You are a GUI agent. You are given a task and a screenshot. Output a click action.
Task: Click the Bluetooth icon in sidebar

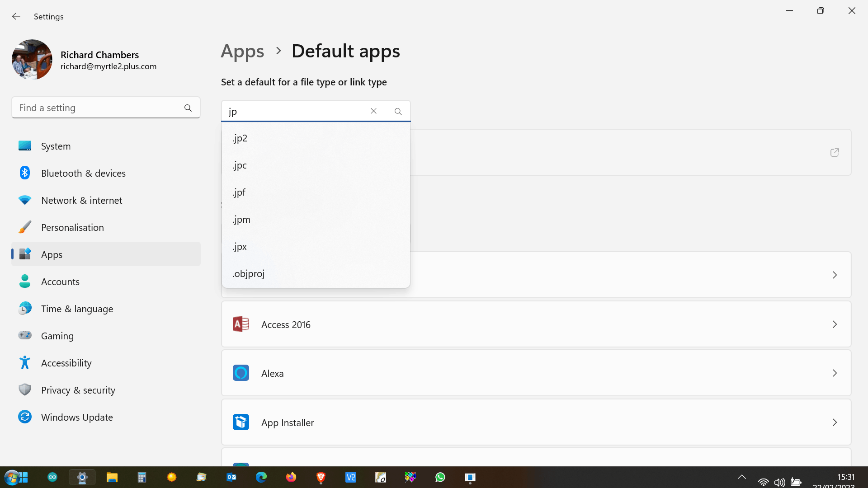[x=25, y=173]
